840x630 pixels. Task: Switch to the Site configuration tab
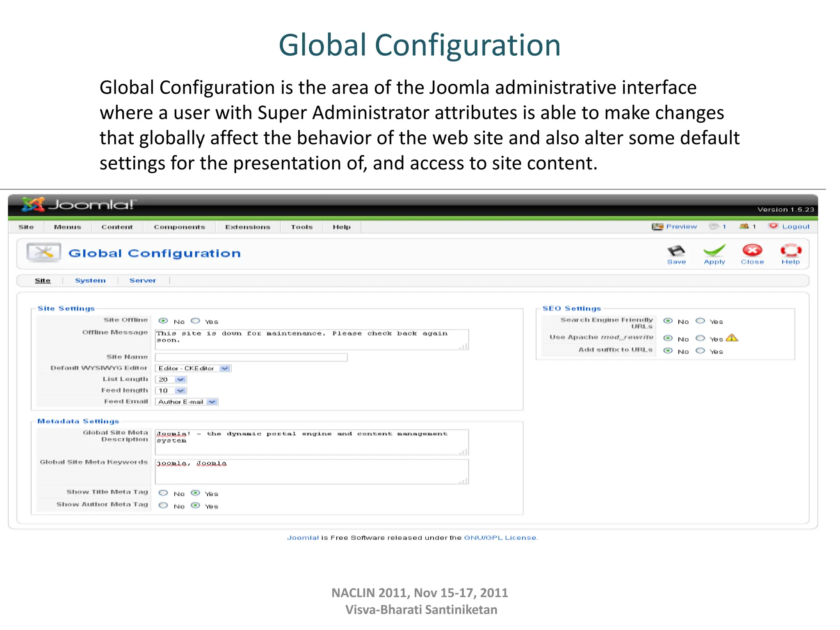[x=43, y=281]
